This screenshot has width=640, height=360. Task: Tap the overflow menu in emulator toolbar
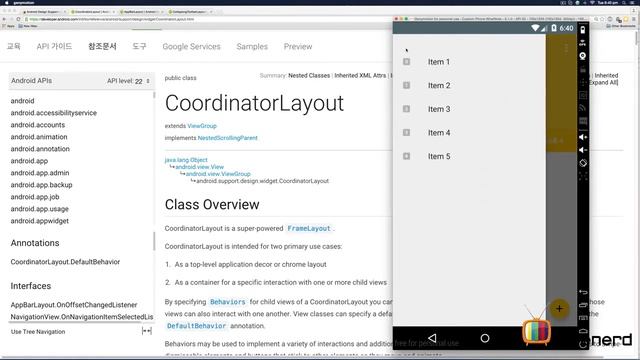point(566,49)
